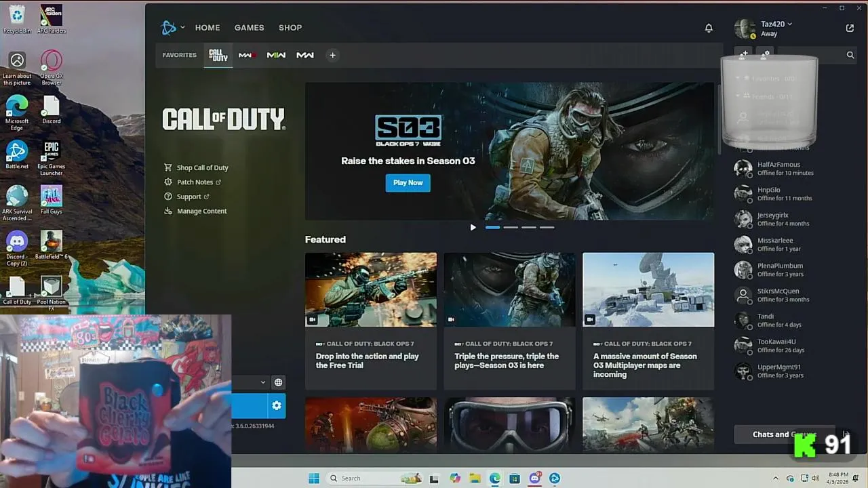Open the SHOP tab
The width and height of the screenshot is (868, 488).
290,28
